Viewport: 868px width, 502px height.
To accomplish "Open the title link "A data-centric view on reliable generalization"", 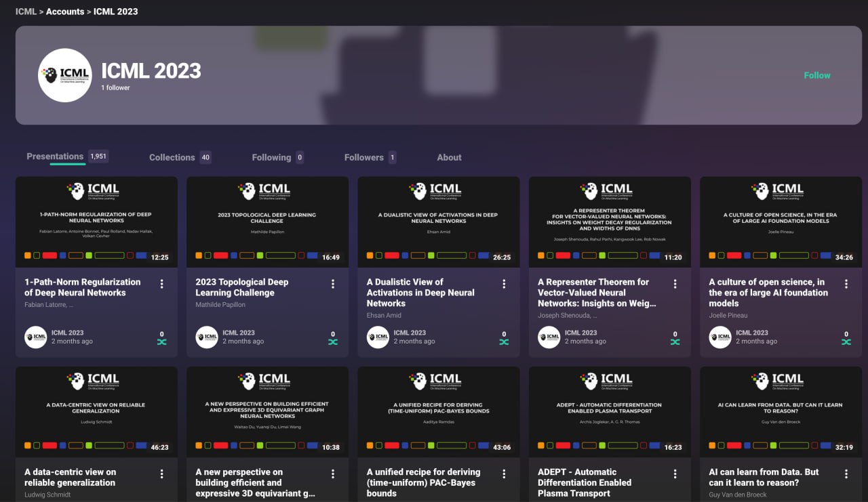I will pos(70,477).
